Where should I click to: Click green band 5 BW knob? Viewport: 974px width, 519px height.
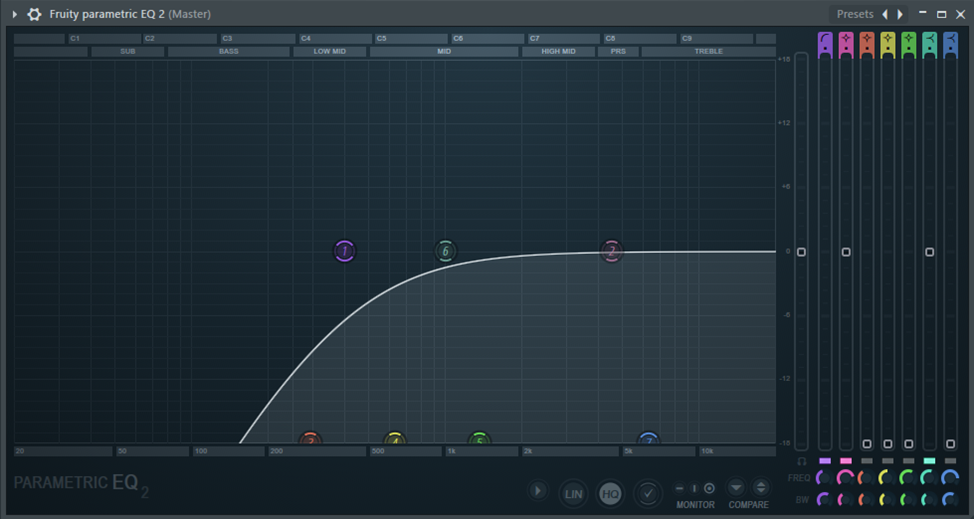[909, 499]
